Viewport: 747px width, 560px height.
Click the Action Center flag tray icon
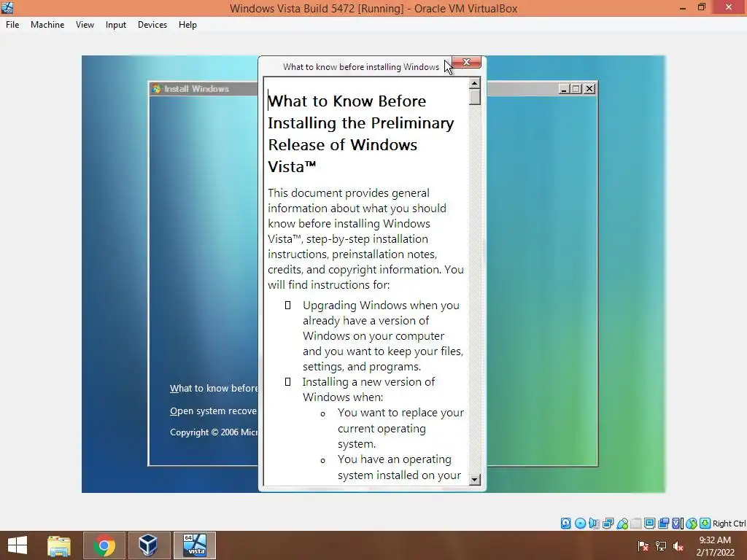(643, 545)
